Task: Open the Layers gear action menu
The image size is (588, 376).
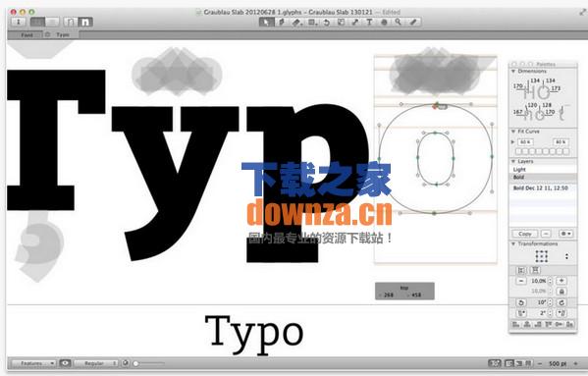Action: 565,234
